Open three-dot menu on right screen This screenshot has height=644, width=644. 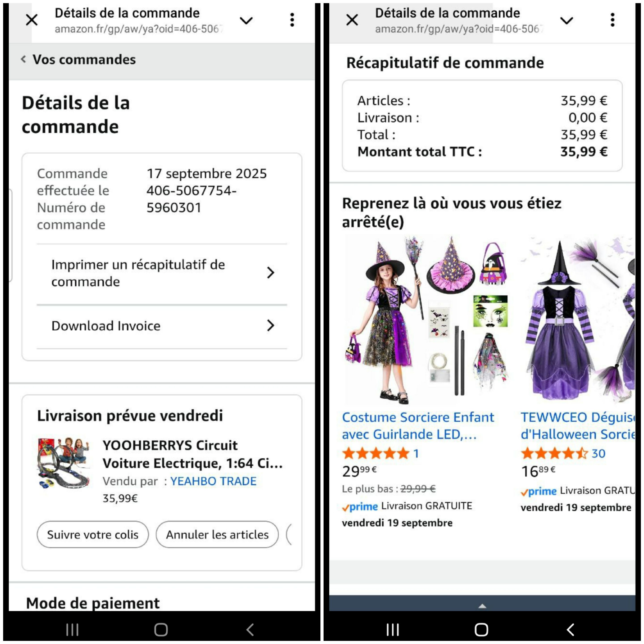612,20
